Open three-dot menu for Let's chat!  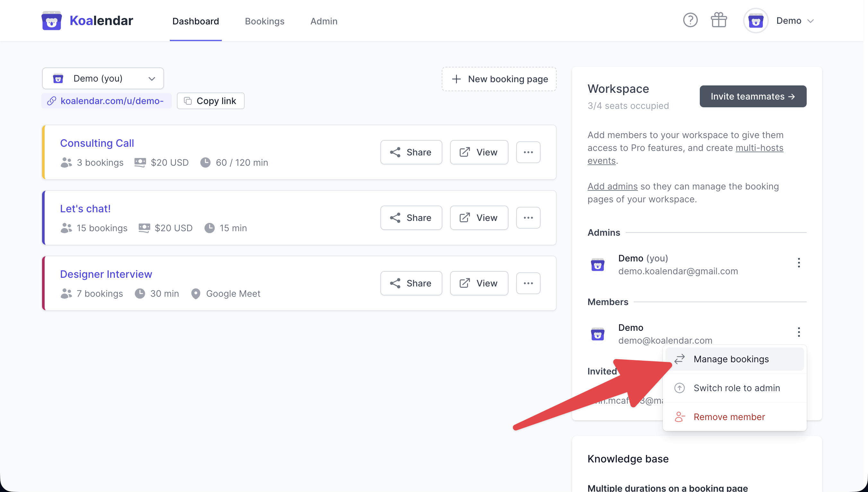pyautogui.click(x=528, y=218)
